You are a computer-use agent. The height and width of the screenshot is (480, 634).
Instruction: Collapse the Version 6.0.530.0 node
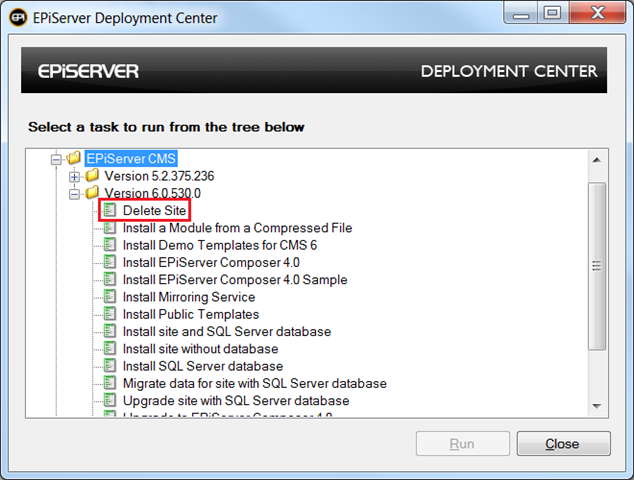point(75,193)
